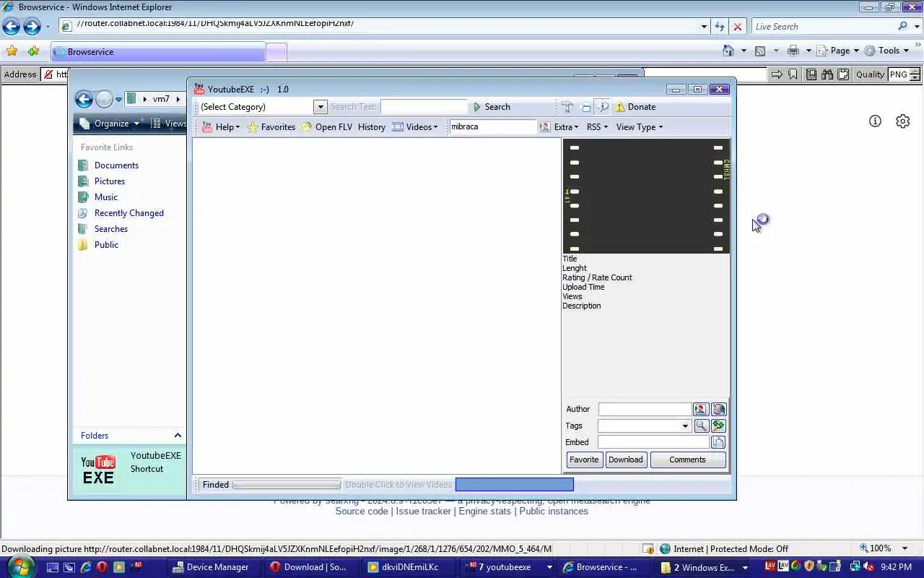Click the info circle icon on the page
Screen dimensions: 924x578
[x=875, y=121]
